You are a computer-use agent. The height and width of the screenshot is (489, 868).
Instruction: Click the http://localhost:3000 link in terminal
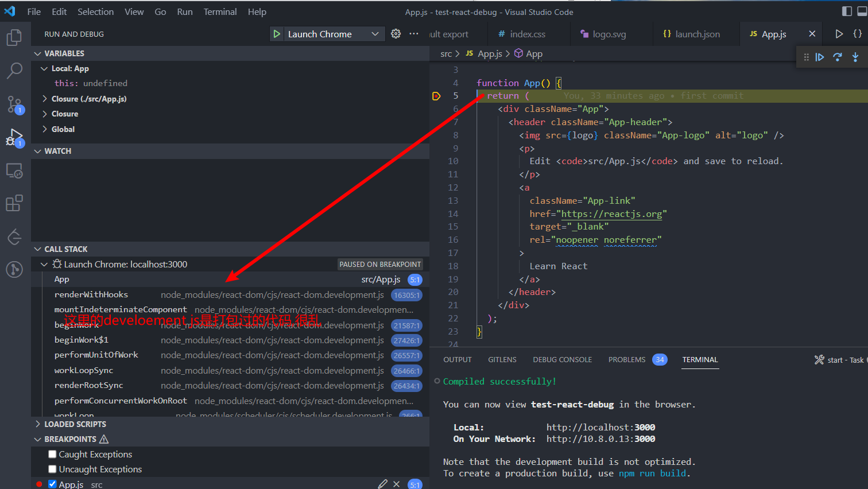[600, 428]
